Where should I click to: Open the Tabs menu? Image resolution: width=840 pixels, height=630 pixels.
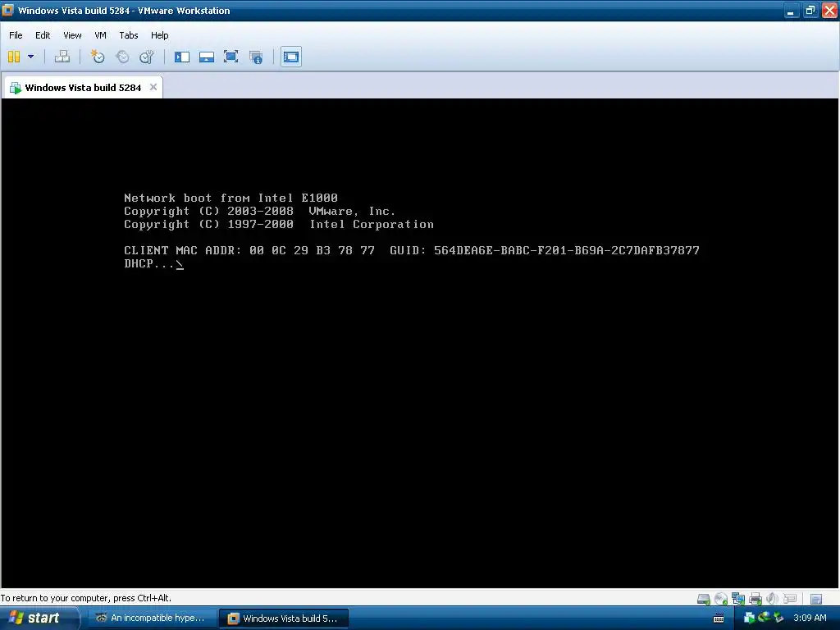[129, 35]
